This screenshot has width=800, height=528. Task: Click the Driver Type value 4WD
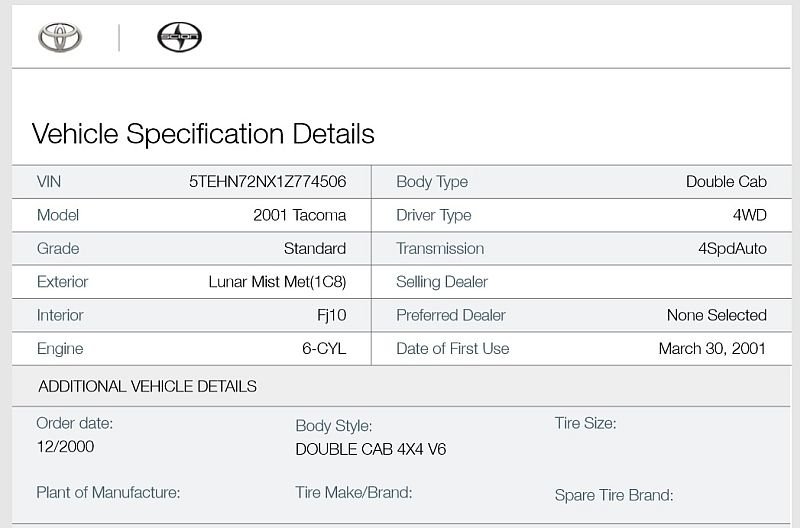(749, 215)
